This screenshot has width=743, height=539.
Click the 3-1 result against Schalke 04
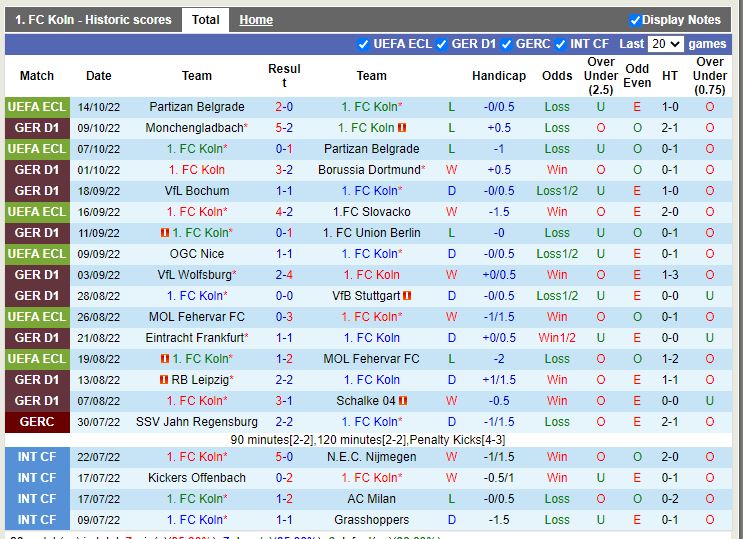click(x=284, y=401)
